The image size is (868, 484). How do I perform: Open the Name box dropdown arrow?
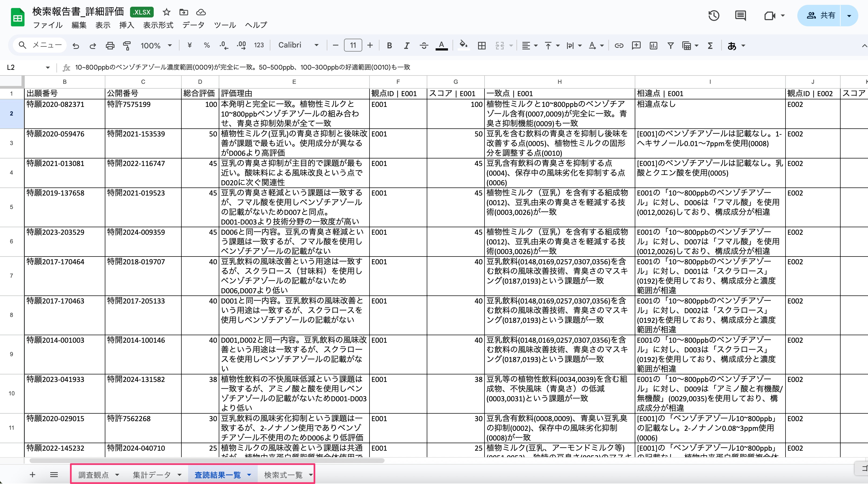coord(48,67)
